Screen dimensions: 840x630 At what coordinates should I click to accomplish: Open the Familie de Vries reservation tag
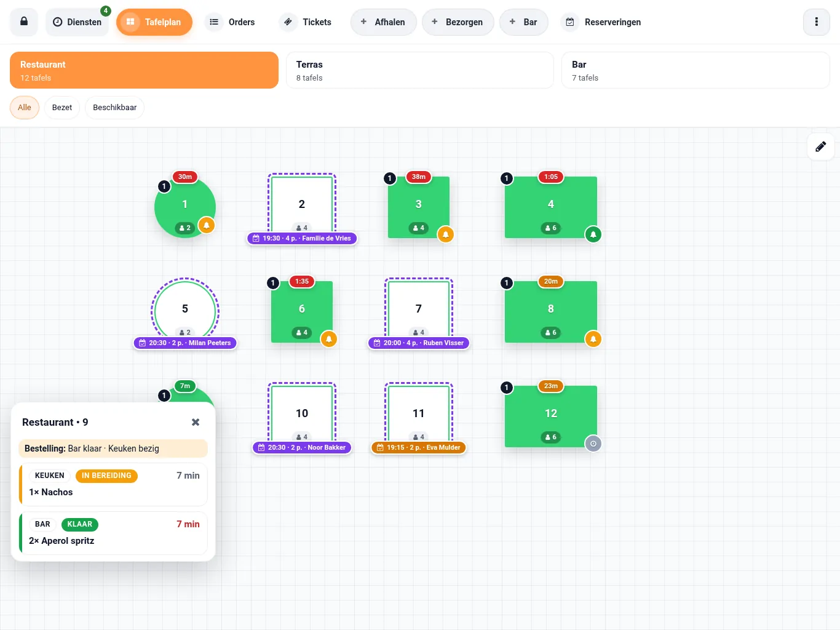pyautogui.click(x=302, y=238)
